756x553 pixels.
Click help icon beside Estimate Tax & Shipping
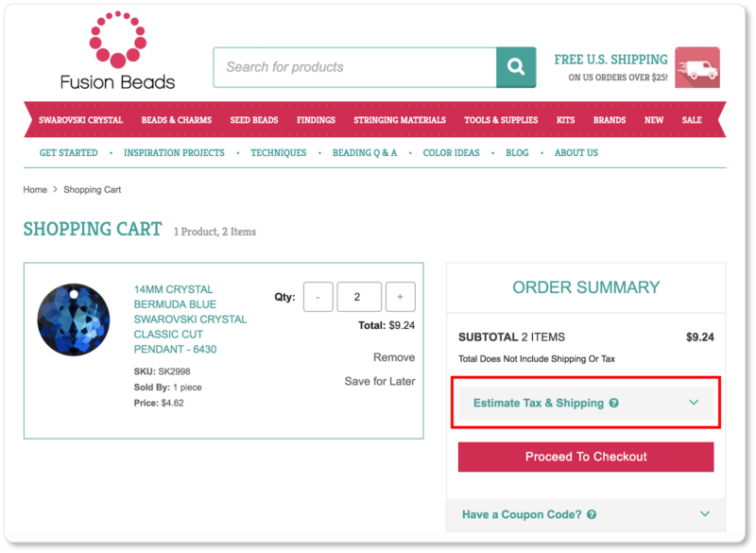(x=614, y=403)
